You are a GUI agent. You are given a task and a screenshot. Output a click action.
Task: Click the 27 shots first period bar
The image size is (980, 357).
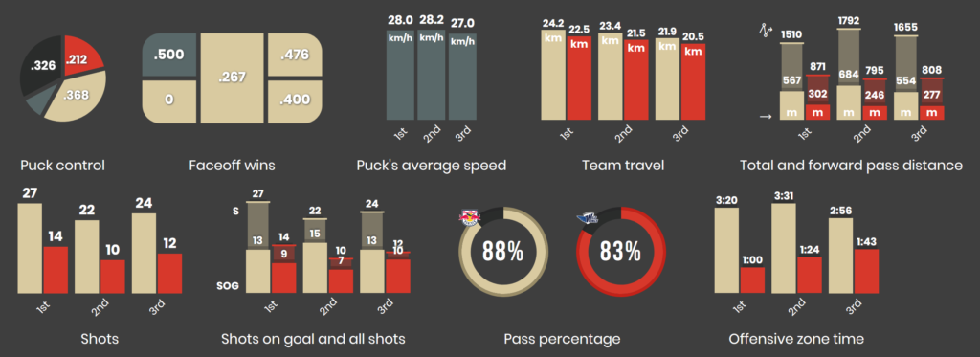[30, 248]
